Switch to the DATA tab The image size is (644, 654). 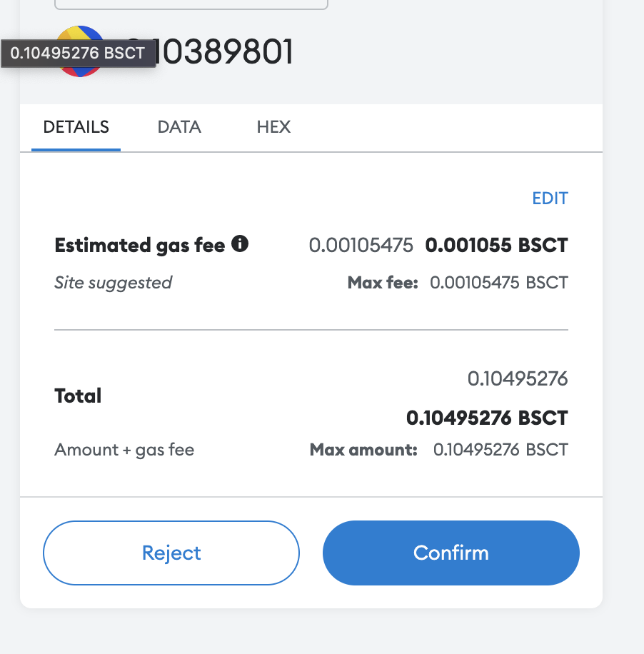pyautogui.click(x=179, y=127)
